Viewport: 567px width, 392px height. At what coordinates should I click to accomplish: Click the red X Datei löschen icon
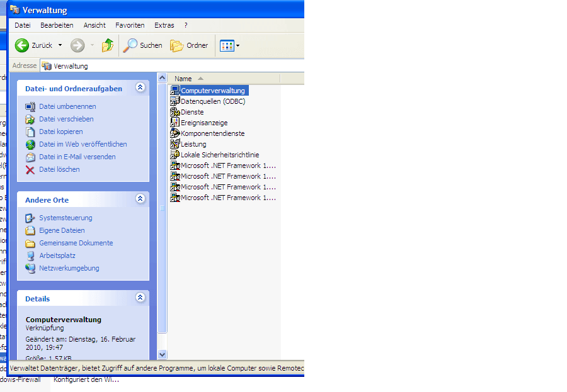(30, 170)
